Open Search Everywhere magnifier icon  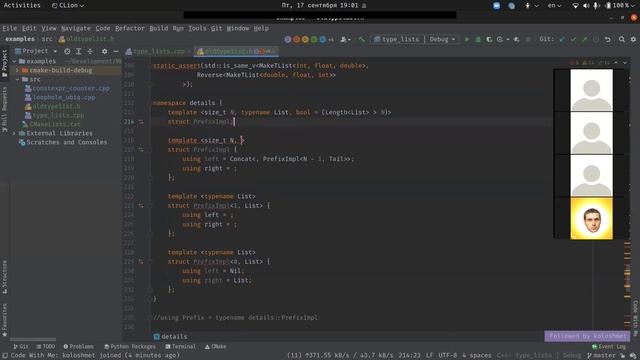[622, 40]
